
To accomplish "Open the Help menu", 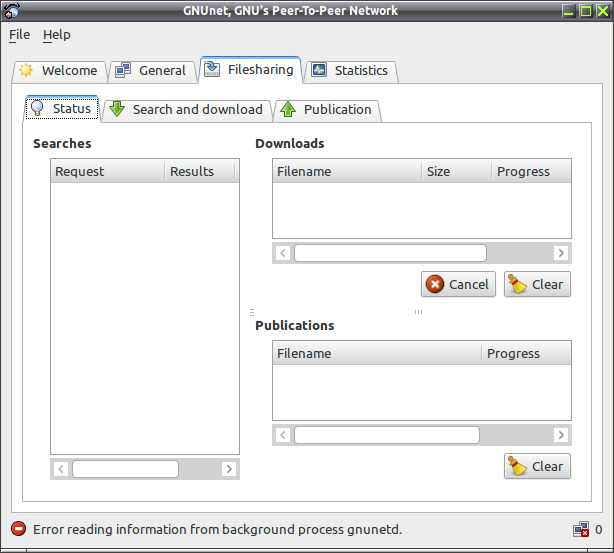I will 57,34.
